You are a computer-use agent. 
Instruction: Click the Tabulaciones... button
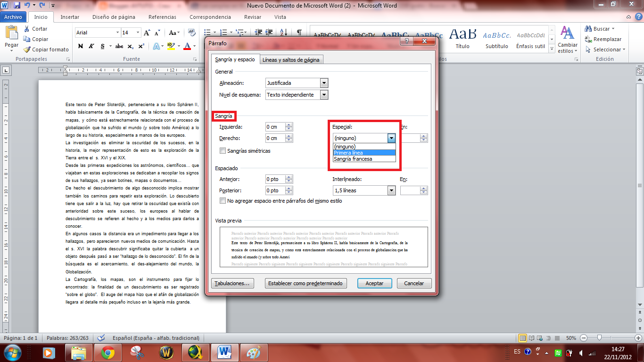tap(233, 283)
